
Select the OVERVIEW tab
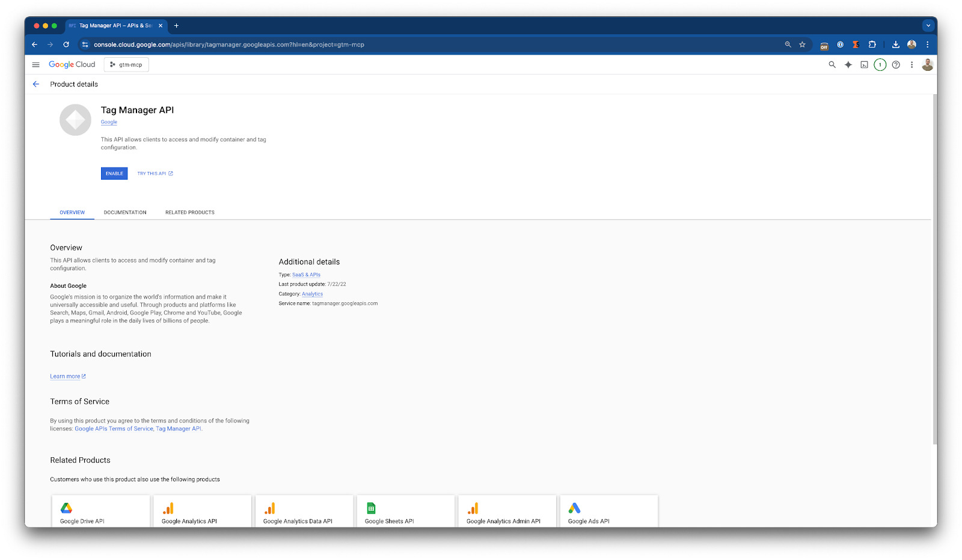click(72, 213)
